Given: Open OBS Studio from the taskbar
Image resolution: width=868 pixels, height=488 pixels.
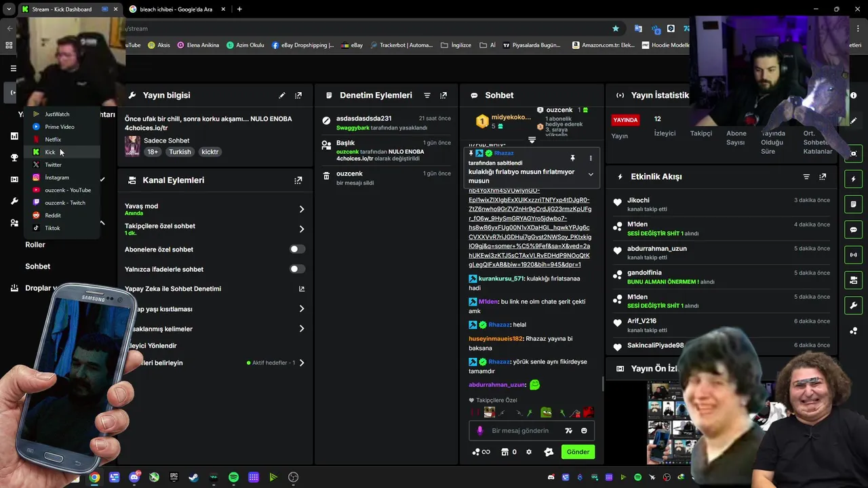Looking at the screenshot, I should coord(293,477).
